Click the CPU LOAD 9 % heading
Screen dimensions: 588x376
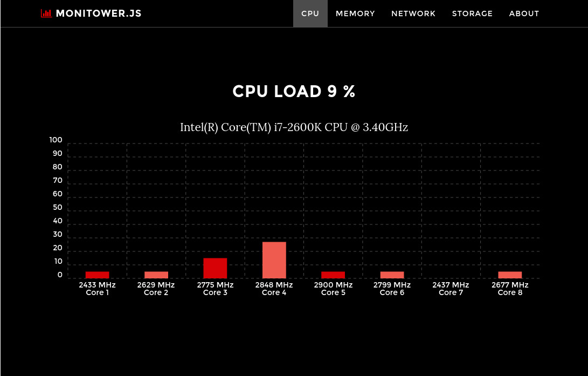pyautogui.click(x=294, y=92)
